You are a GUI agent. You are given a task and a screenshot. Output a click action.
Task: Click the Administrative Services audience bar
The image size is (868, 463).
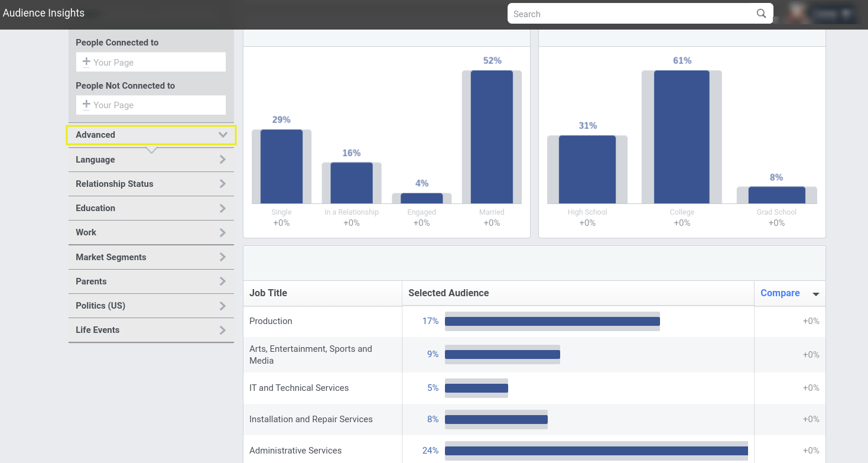pyautogui.click(x=596, y=451)
